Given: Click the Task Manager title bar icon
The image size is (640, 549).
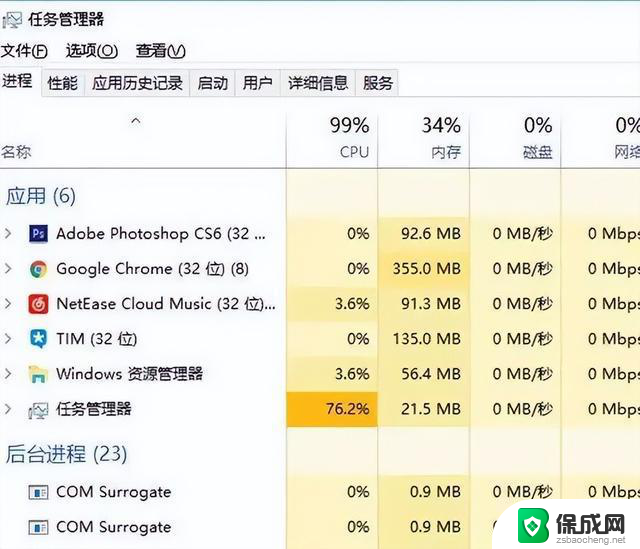Looking at the screenshot, I should coord(12,20).
